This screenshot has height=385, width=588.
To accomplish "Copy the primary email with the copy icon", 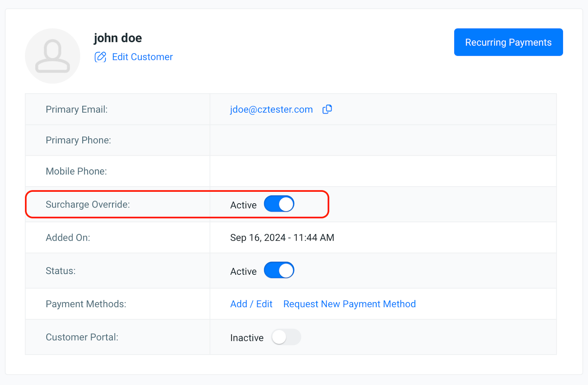I will [x=327, y=109].
